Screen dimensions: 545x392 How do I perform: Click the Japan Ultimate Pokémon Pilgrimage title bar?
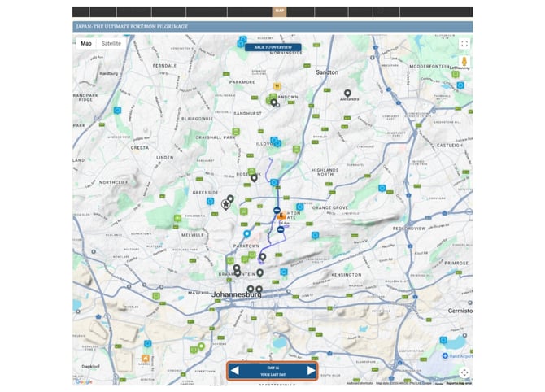click(272, 26)
